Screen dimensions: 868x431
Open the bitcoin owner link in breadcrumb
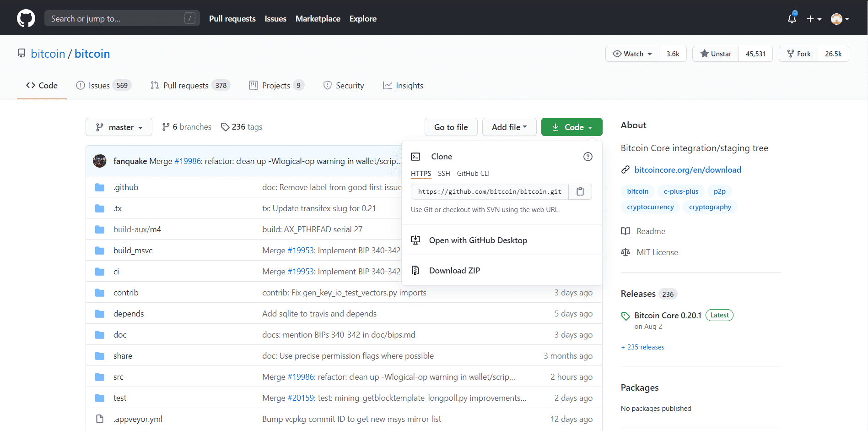click(x=48, y=54)
